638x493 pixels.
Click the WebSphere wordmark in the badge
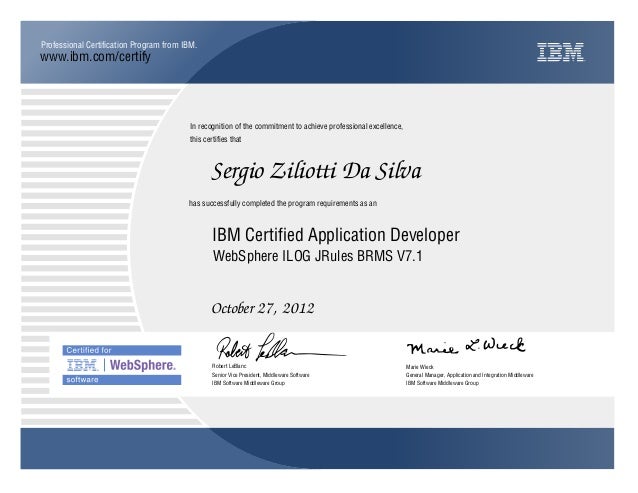pyautogui.click(x=142, y=365)
